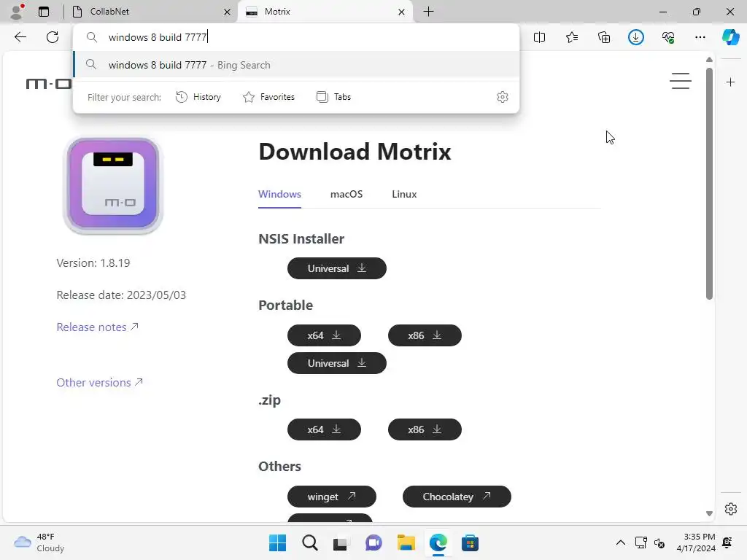This screenshot has width=747, height=560.
Task: Select the Windows download tab
Action: (x=279, y=194)
